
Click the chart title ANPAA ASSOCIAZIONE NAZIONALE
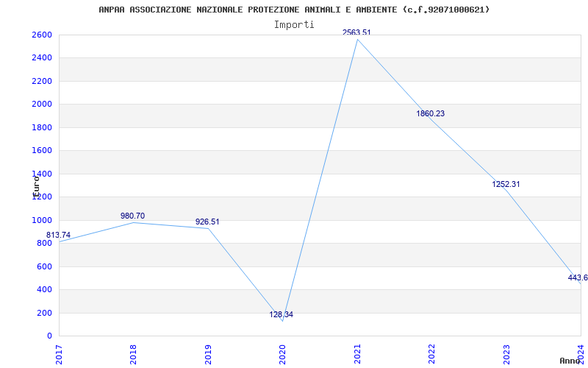tap(294, 10)
